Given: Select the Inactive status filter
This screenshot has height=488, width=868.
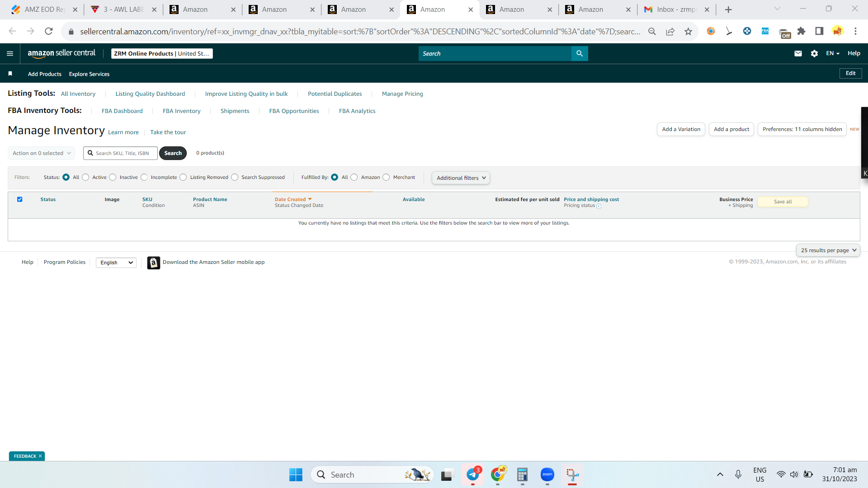Looking at the screenshot, I should 113,177.
